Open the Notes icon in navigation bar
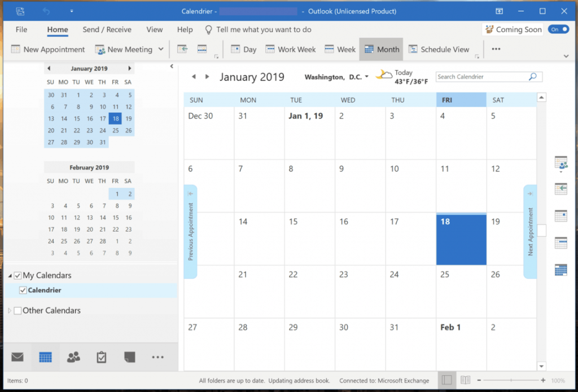Image resolution: width=578 pixels, height=392 pixels. pos(129,357)
